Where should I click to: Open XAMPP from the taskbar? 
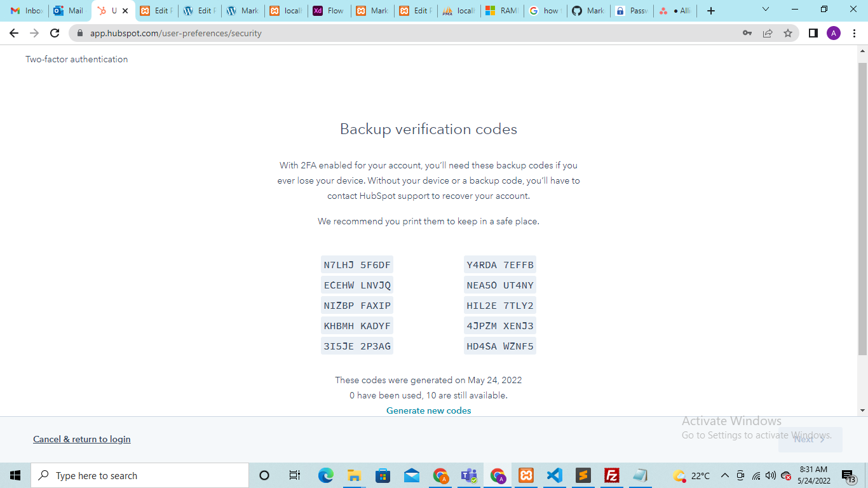(x=526, y=475)
